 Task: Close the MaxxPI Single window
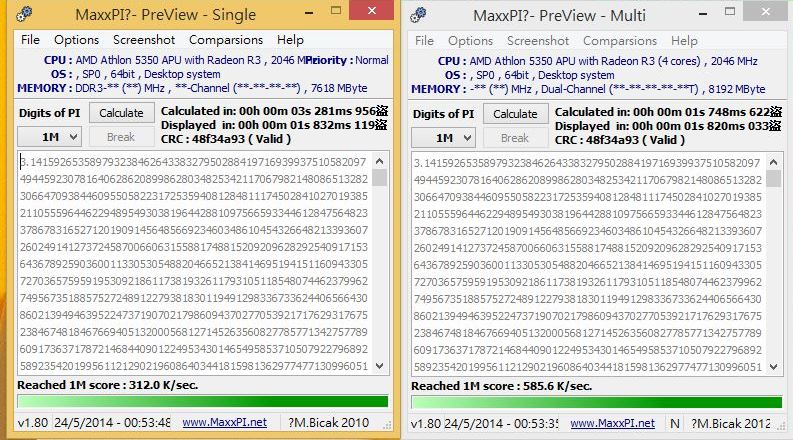pos(372,10)
